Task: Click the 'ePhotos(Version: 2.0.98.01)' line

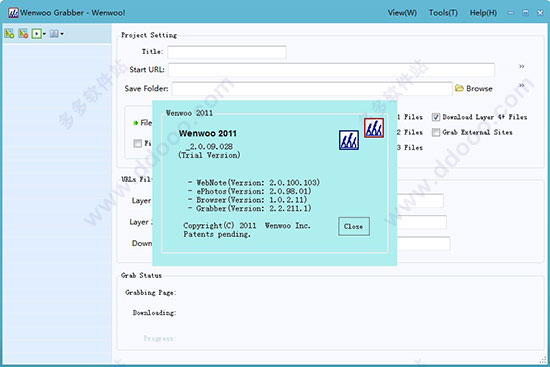Action: pos(254,191)
